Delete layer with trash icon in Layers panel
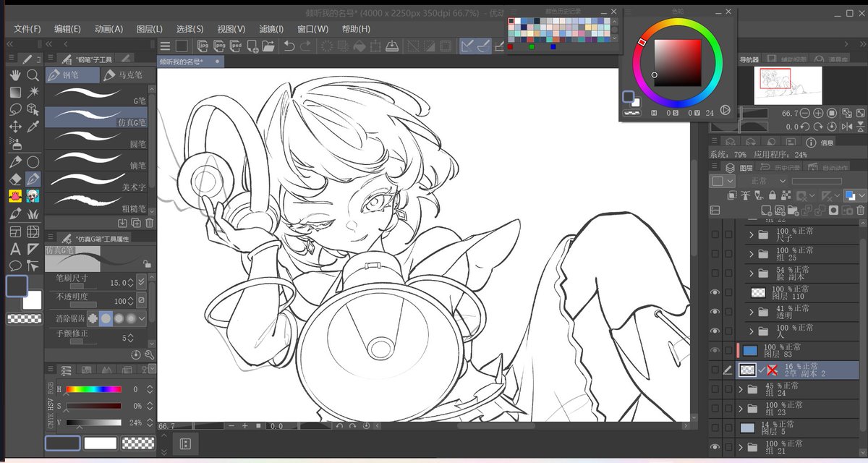Image resolution: width=868 pixels, height=463 pixels. point(861,211)
